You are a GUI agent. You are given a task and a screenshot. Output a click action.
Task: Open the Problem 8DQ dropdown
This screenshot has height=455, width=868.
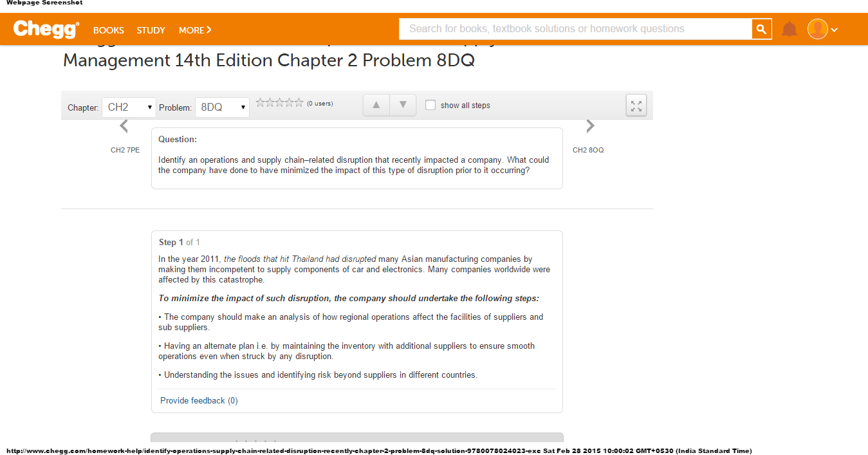(x=222, y=107)
